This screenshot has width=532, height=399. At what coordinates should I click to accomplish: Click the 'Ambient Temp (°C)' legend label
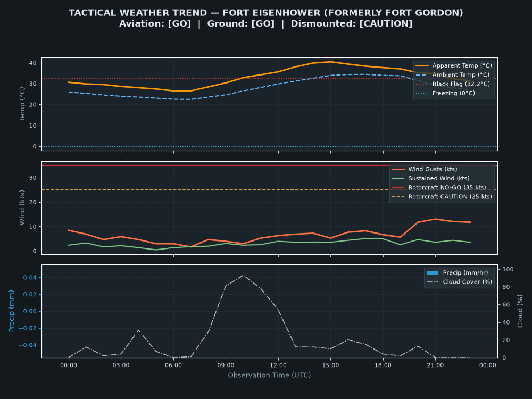(461, 74)
